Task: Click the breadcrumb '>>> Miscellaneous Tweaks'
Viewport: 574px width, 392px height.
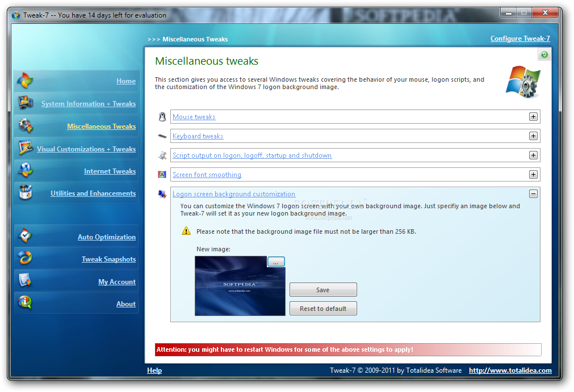Action: coord(188,39)
